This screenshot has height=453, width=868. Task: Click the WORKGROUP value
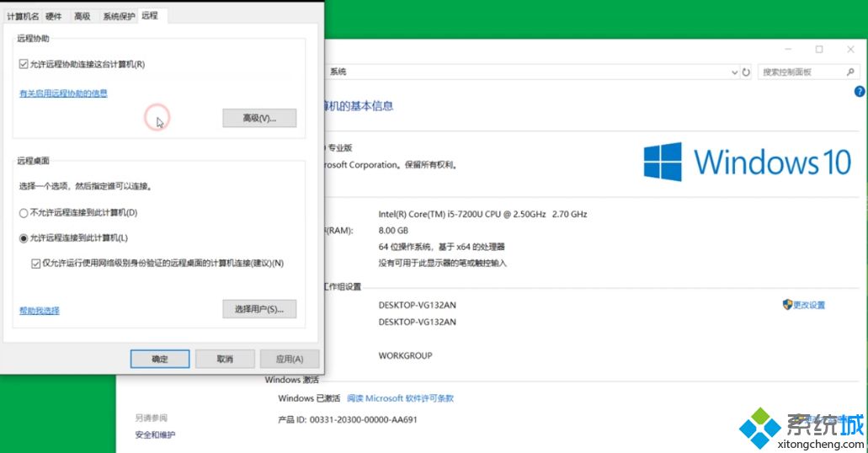pos(405,355)
